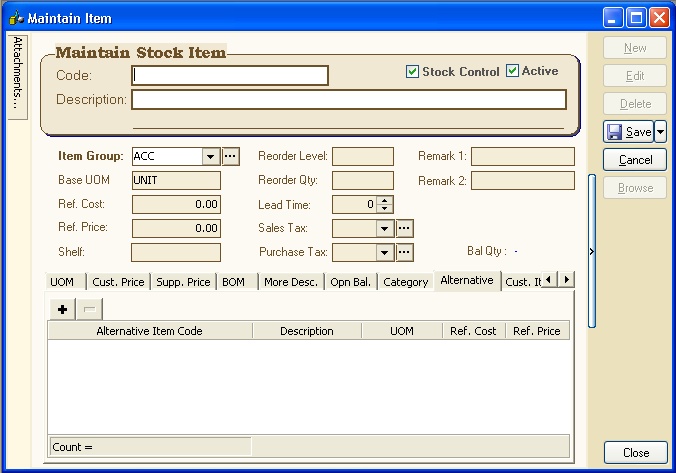Screen dimensions: 676x473
Task: Click the Shelf field
Action: pyautogui.click(x=176, y=252)
